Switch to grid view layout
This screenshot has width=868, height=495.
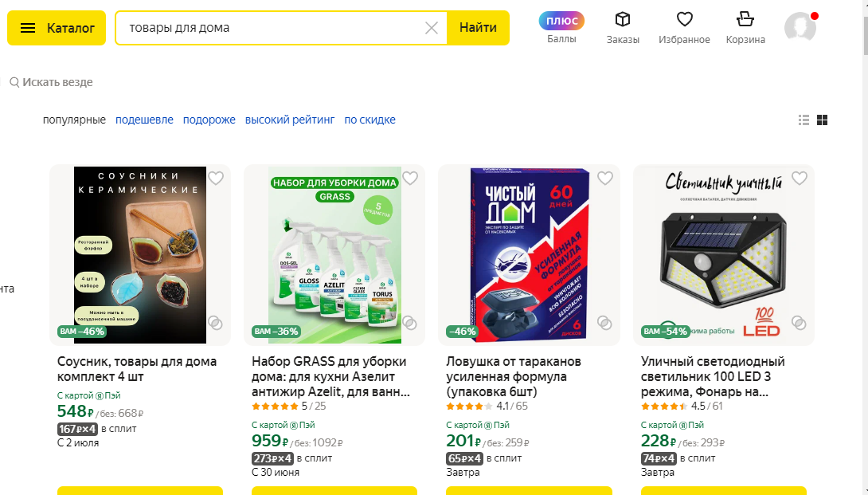click(823, 120)
